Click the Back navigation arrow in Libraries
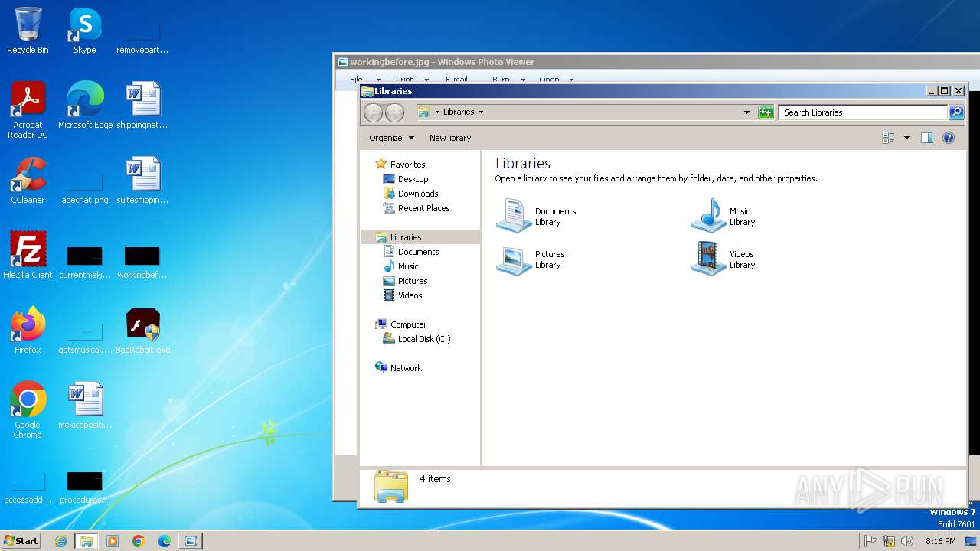980x551 pixels. click(x=373, y=112)
